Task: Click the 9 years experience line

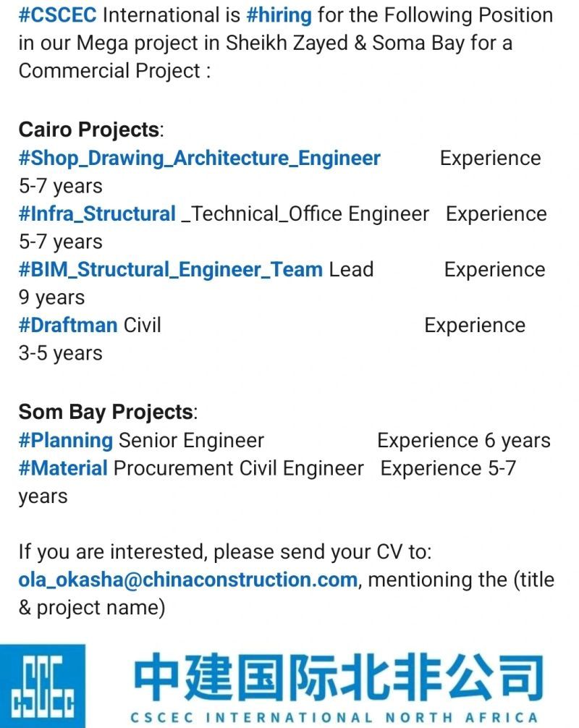Action: tap(51, 297)
